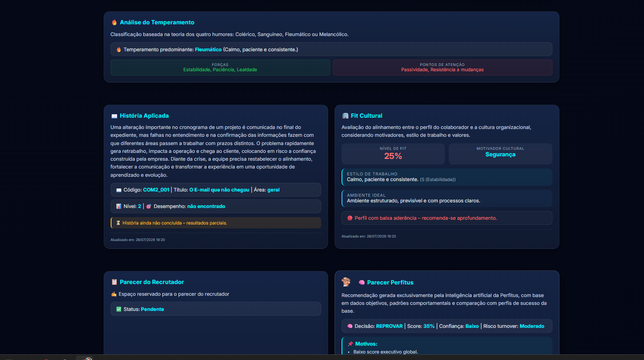
Task: Click the Risco turnover value Moderado
Action: (532, 327)
